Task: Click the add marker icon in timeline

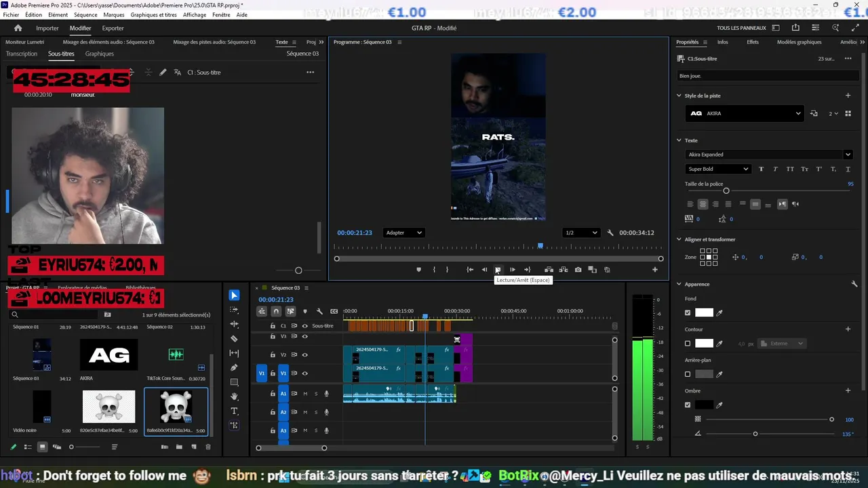Action: pyautogui.click(x=304, y=311)
